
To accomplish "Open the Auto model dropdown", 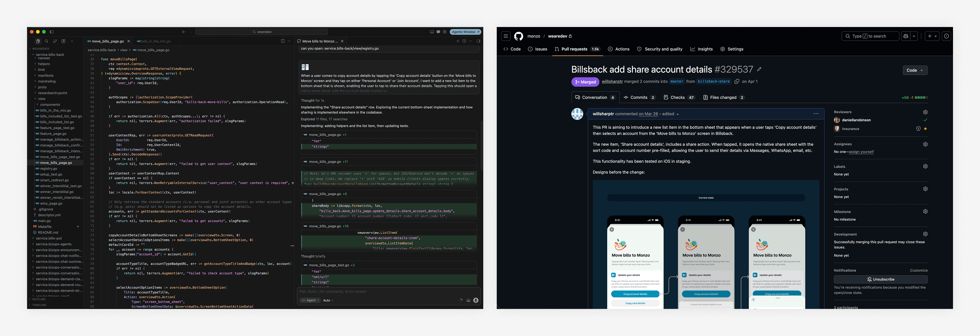I will [328, 300].
